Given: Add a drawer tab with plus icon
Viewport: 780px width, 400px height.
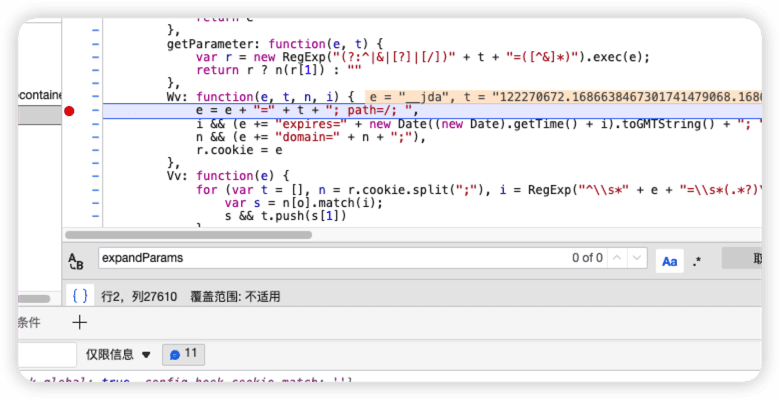Looking at the screenshot, I should coord(80,322).
